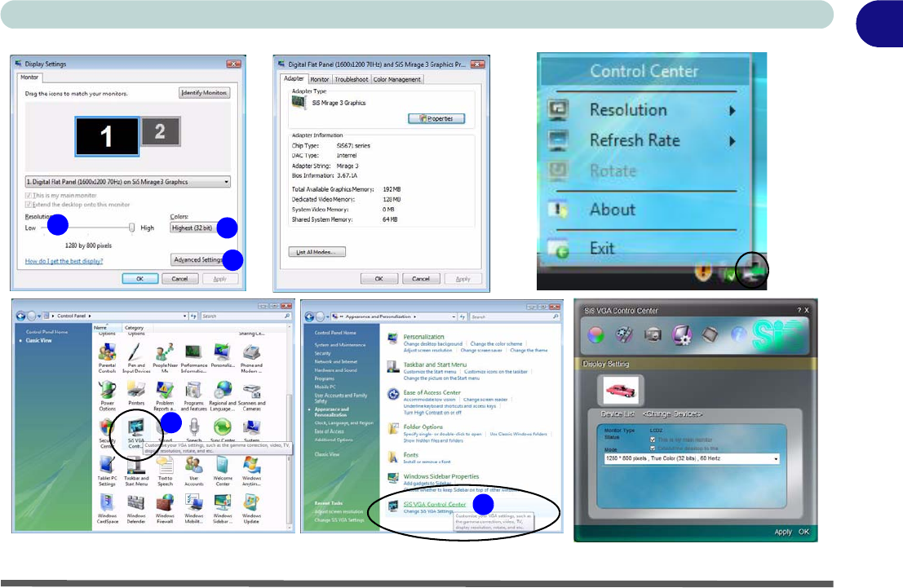Switch to the Monitor tab in adapter properties
The height and width of the screenshot is (588, 903).
click(x=320, y=79)
